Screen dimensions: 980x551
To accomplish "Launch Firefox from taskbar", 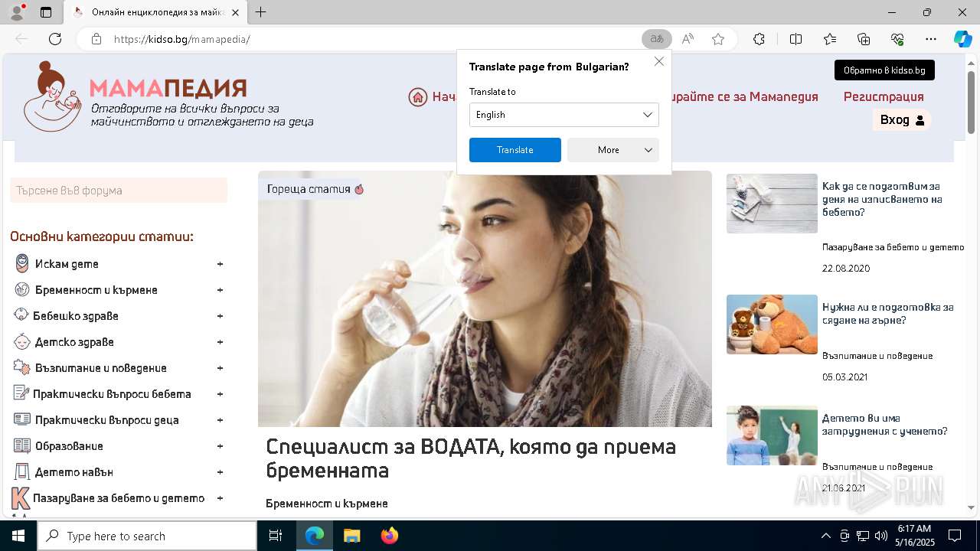I will (x=389, y=536).
